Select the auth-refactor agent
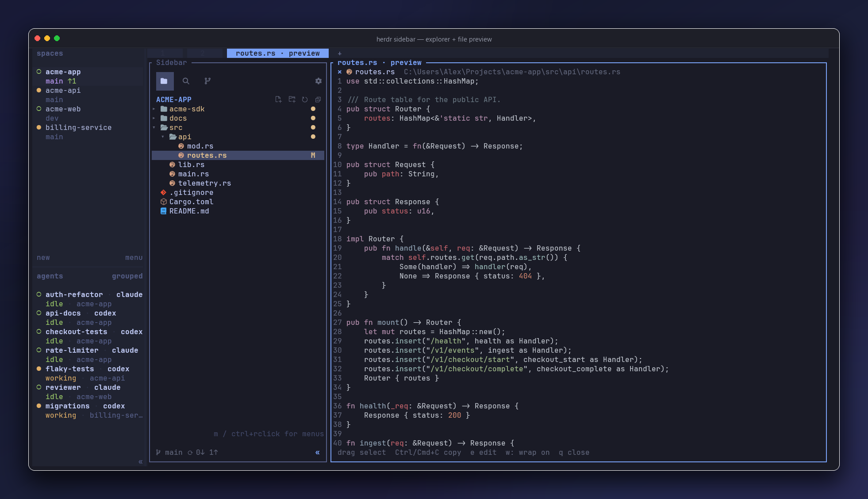 [x=74, y=295]
